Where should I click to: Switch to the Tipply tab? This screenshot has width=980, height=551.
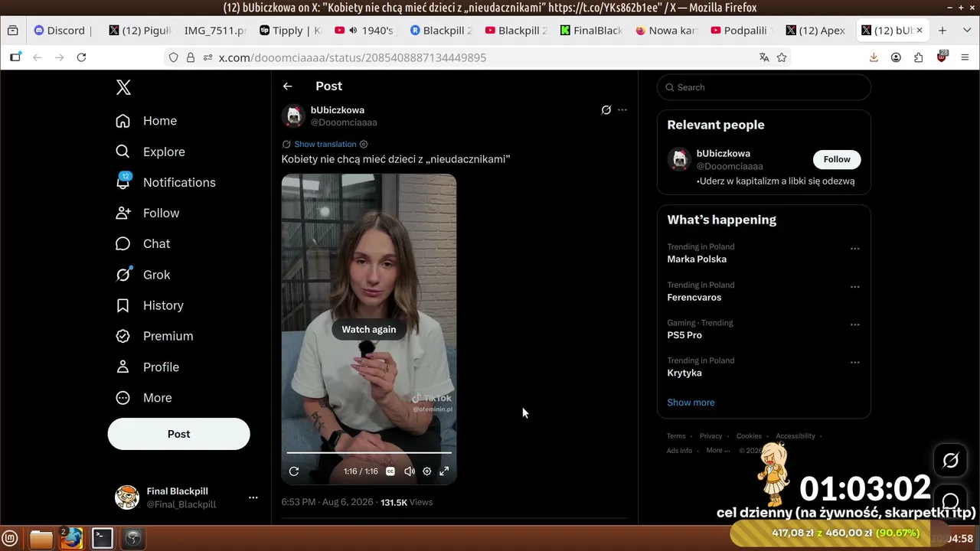coord(291,31)
